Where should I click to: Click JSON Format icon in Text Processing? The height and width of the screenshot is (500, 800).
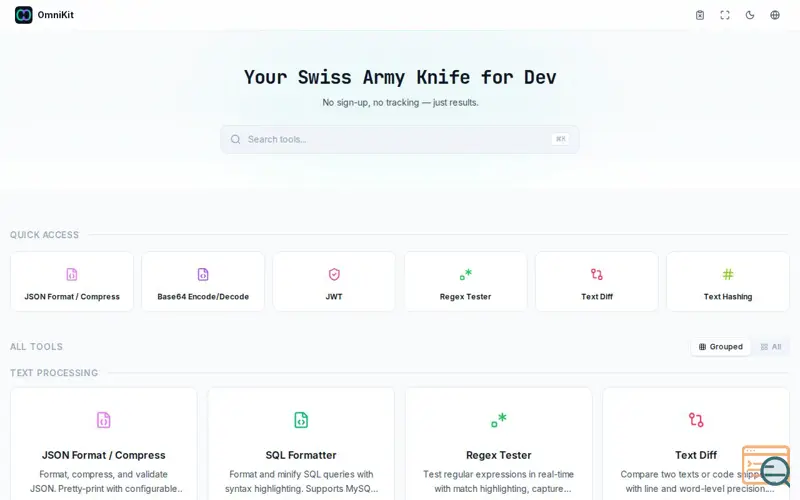(104, 420)
